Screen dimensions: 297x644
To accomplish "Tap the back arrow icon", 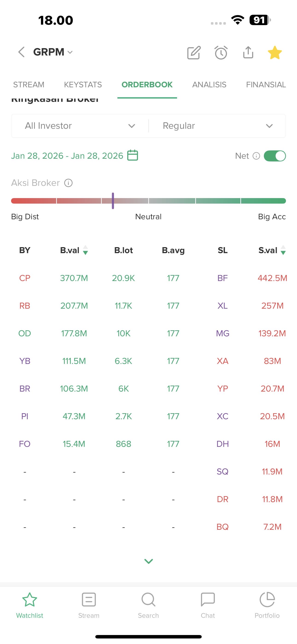I will tap(21, 52).
